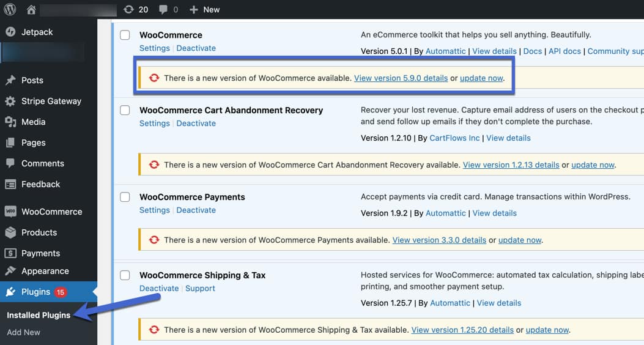View details for Shipping & Tax 1.25.7
Screen dimensions: 644x345
(498, 303)
